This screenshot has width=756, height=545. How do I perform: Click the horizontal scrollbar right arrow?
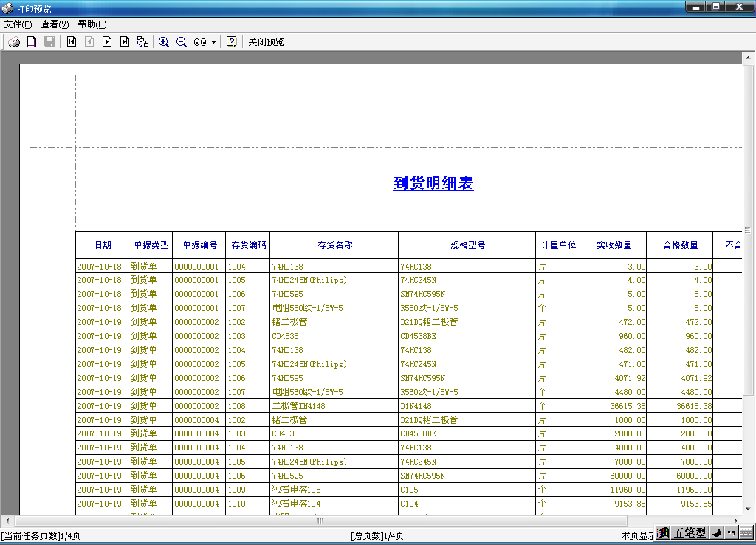tap(735, 521)
